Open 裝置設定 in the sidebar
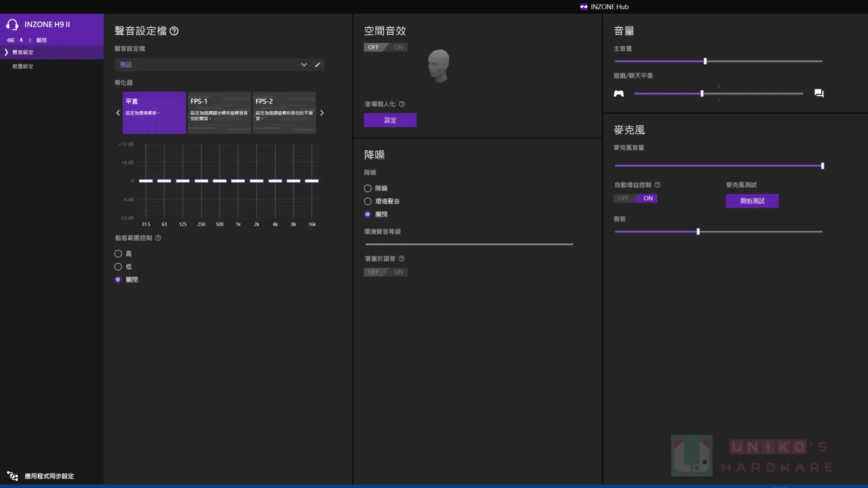The width and height of the screenshot is (868, 488). (x=23, y=66)
